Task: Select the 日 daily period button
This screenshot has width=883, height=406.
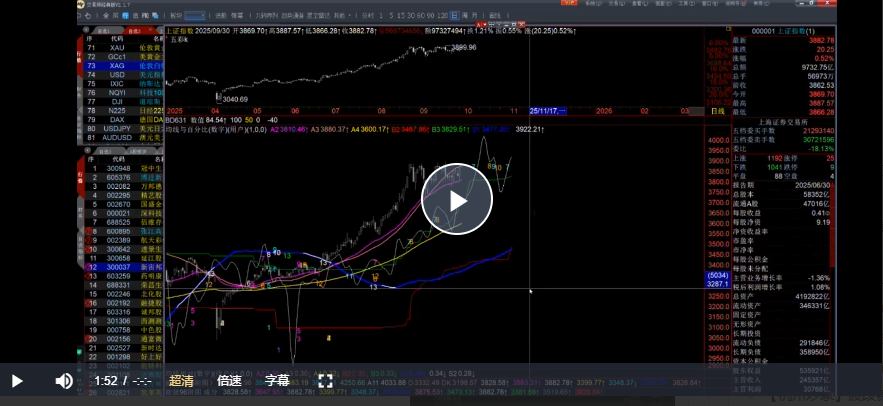Action: click(454, 16)
